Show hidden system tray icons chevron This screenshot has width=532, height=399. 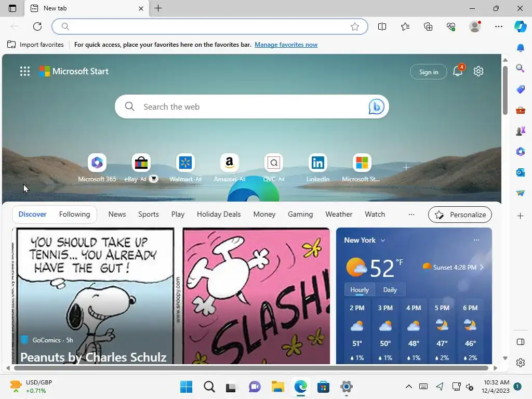(408, 387)
